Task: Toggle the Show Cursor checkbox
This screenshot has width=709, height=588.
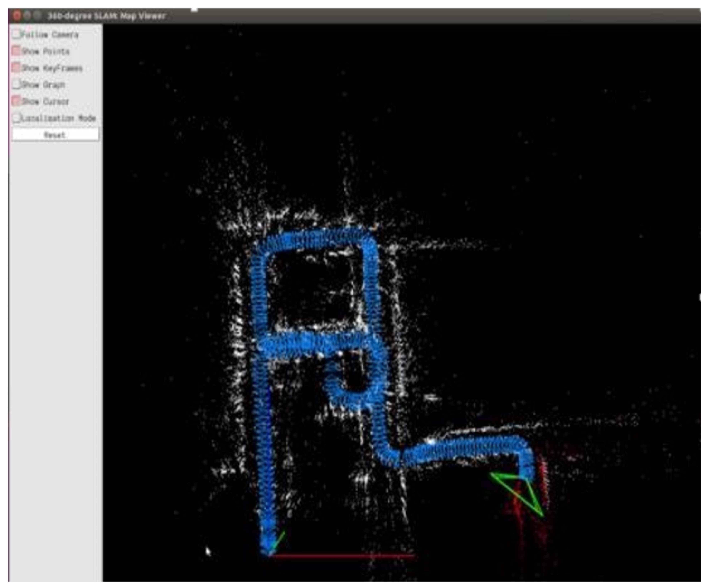Action: tap(16, 101)
